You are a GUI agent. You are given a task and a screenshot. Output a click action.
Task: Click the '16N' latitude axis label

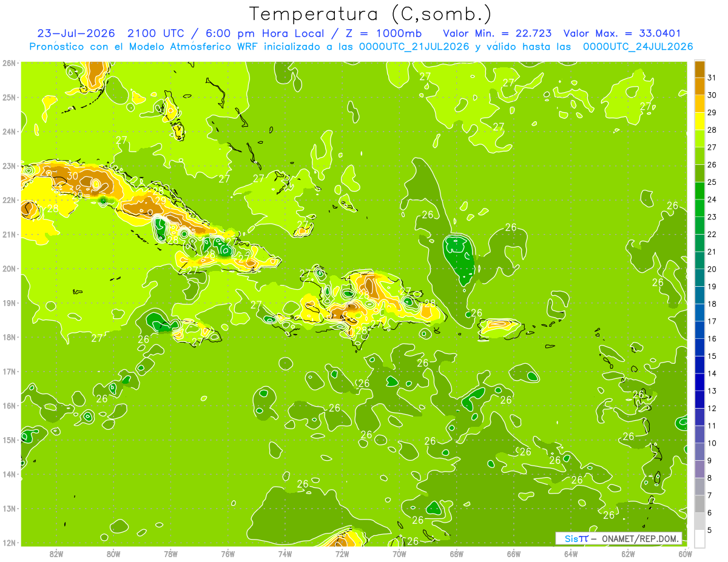[x=9, y=406]
